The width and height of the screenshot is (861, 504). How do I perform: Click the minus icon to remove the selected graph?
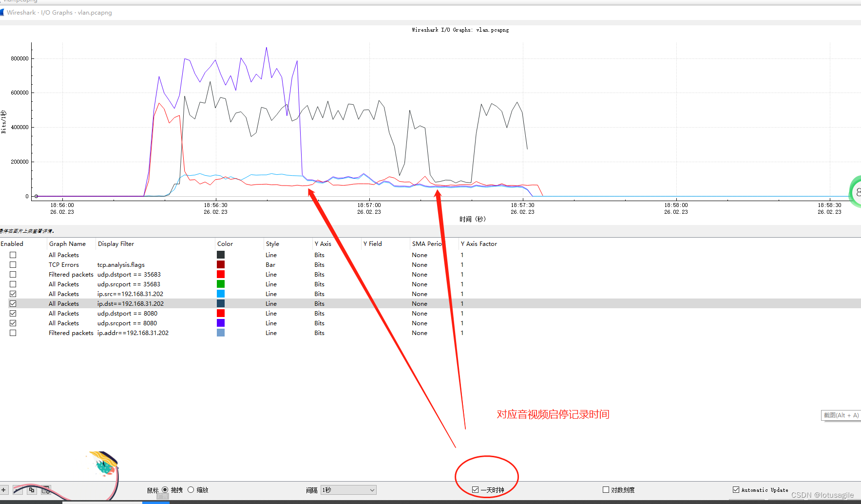[18, 490]
